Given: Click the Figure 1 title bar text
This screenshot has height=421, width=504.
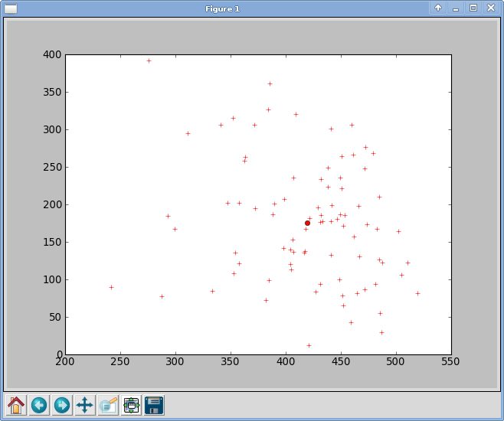Looking at the screenshot, I should click(x=222, y=8).
